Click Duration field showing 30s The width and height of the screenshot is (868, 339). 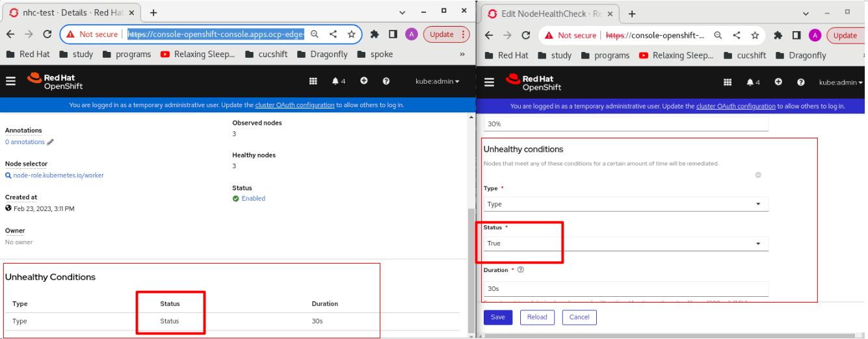click(x=626, y=288)
